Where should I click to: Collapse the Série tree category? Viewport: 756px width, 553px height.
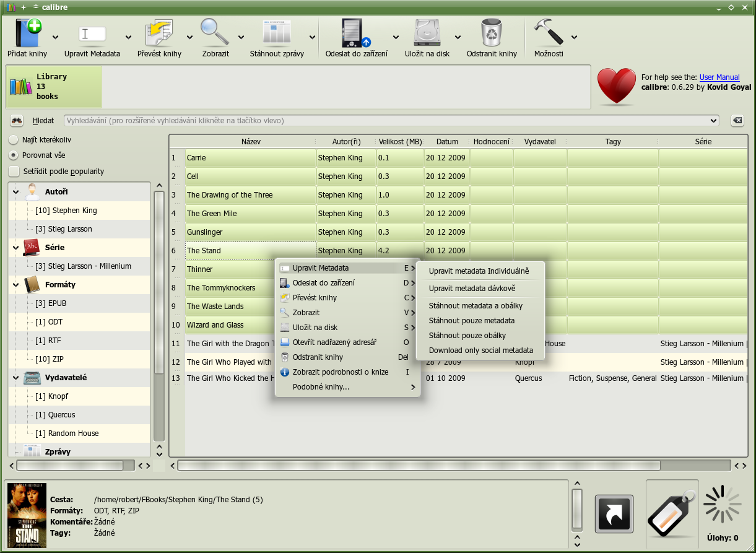click(x=15, y=248)
